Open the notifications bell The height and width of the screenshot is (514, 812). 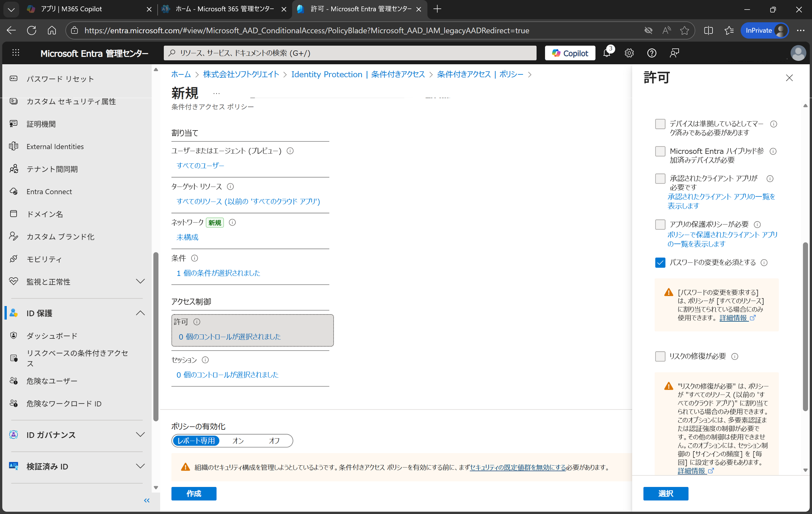(607, 53)
